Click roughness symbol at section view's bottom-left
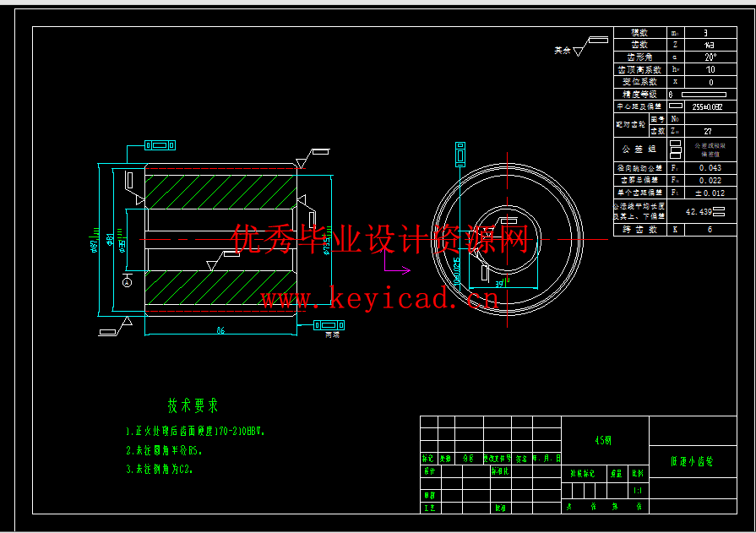Image resolution: width=756 pixels, height=533 pixels. coord(127,322)
